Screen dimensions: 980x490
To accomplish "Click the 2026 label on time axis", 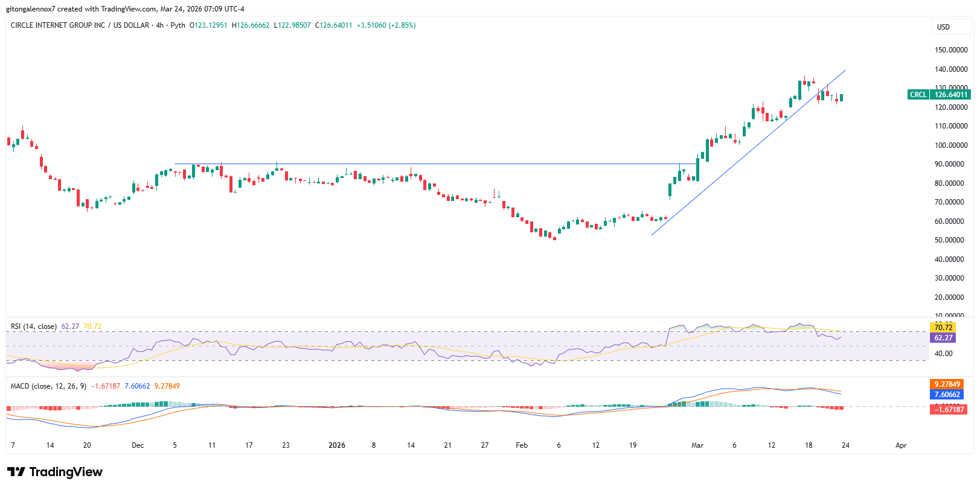I will click(336, 445).
